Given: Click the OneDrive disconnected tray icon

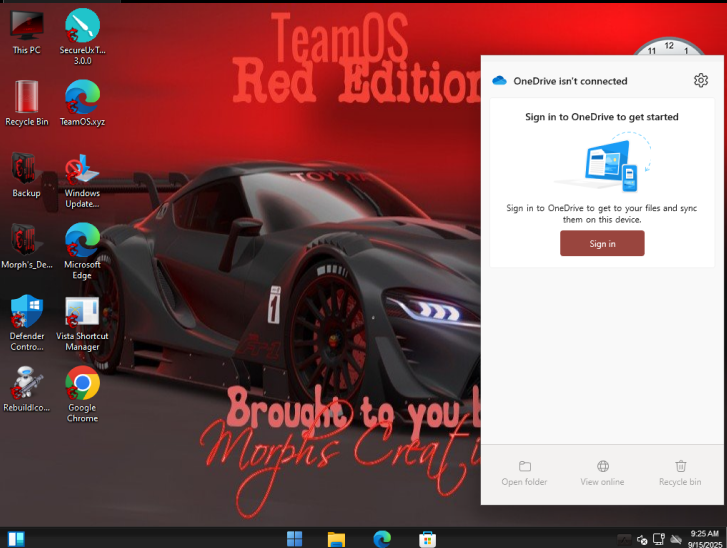Looking at the screenshot, I should [676, 539].
